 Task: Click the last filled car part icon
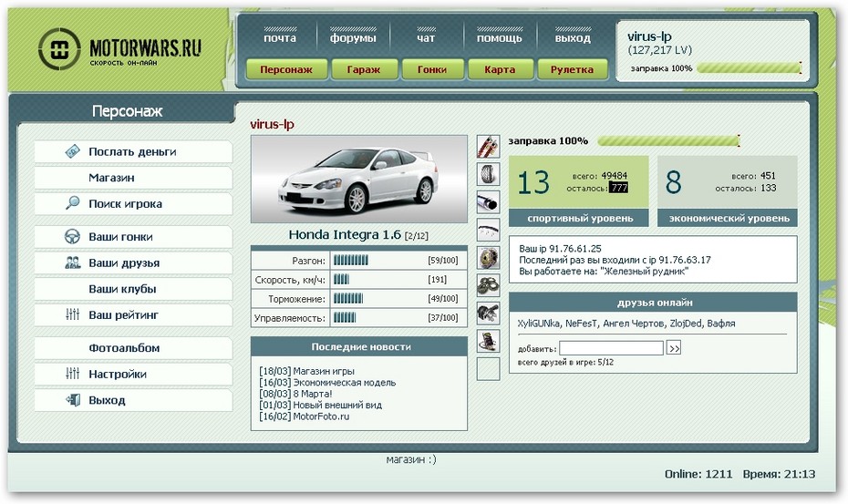click(488, 341)
